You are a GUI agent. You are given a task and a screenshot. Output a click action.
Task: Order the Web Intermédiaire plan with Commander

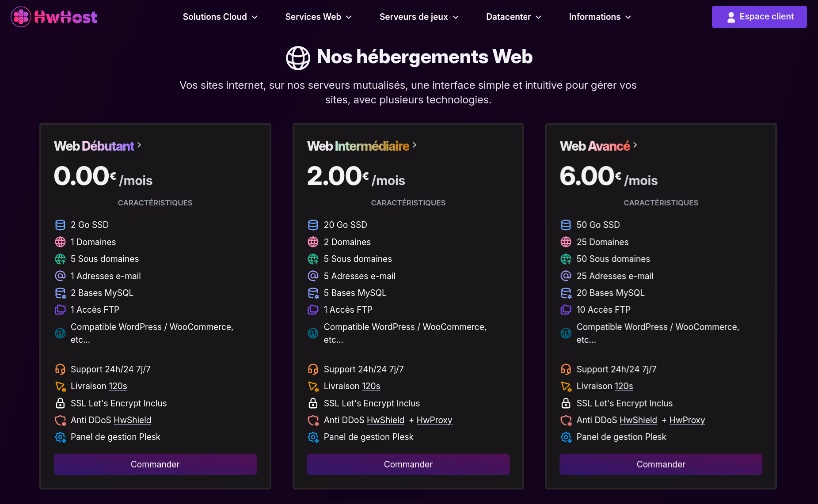pyautogui.click(x=408, y=464)
